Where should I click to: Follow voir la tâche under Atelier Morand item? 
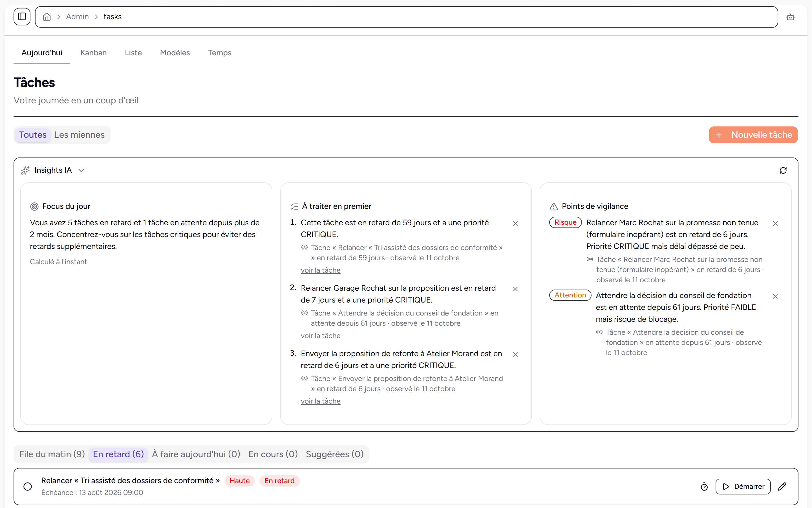(321, 401)
